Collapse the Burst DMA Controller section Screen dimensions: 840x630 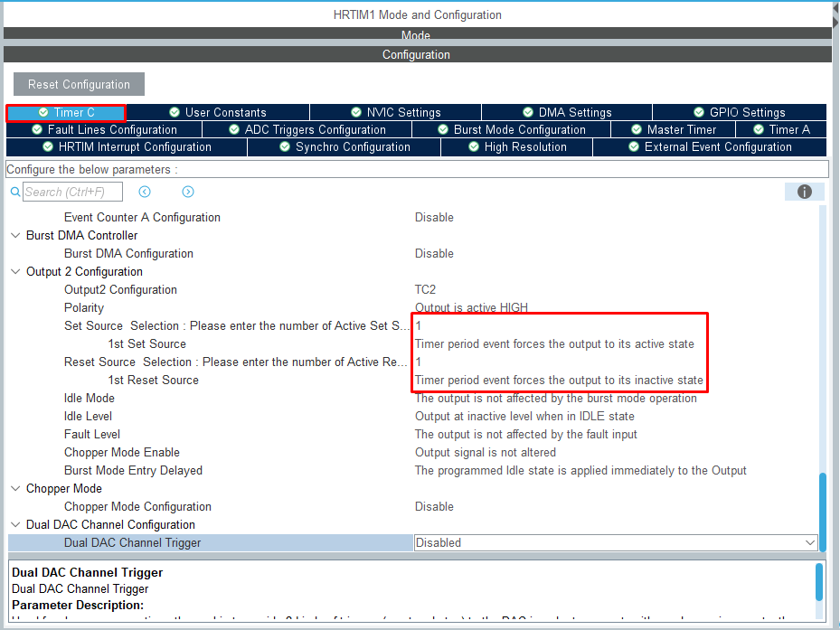pyautogui.click(x=15, y=235)
